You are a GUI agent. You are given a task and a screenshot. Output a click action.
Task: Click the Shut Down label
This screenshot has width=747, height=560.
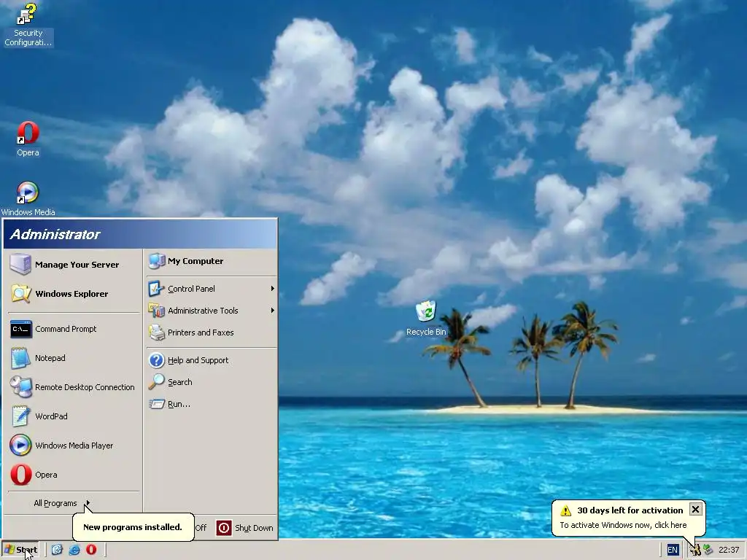(254, 528)
